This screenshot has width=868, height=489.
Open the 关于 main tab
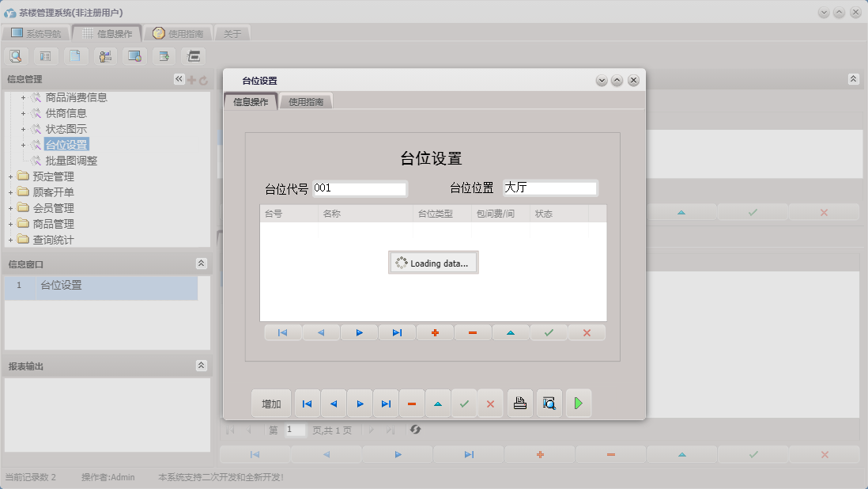coord(232,33)
